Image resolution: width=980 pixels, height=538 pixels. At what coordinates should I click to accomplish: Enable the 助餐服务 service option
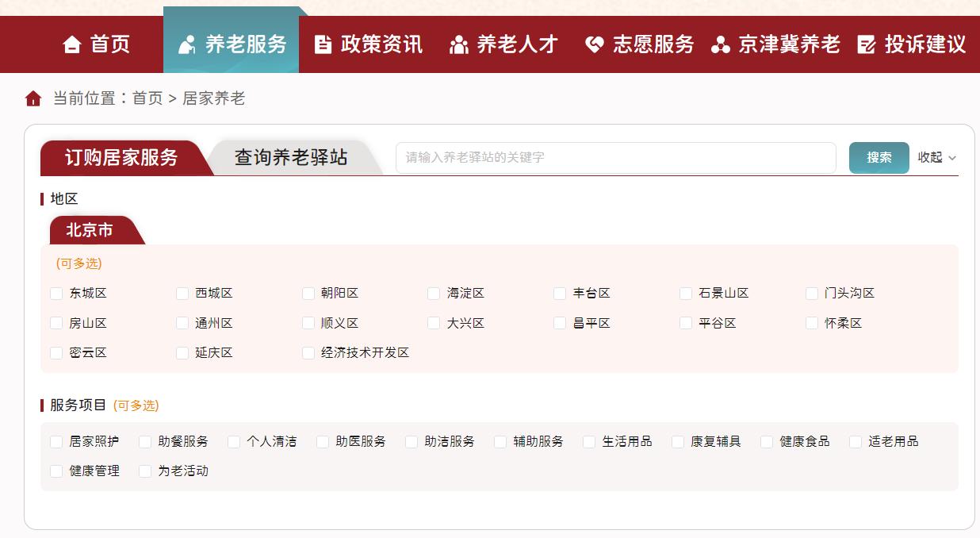tap(144, 441)
